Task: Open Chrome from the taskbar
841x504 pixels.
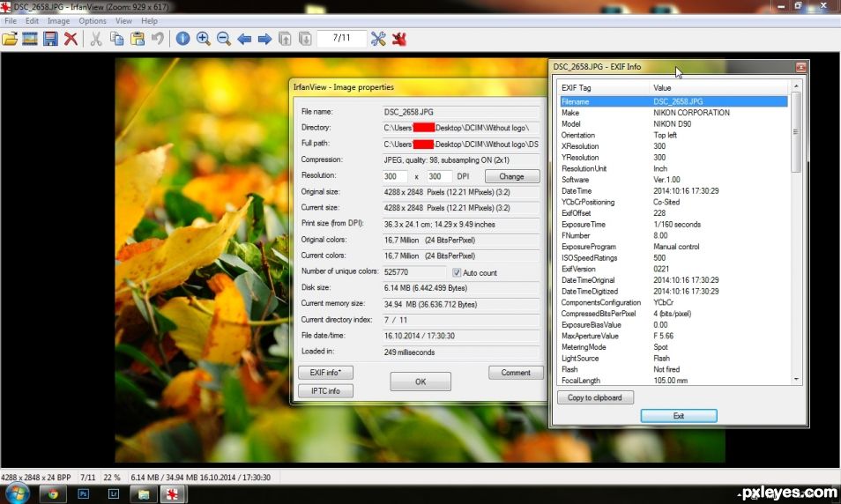Action: (x=53, y=493)
